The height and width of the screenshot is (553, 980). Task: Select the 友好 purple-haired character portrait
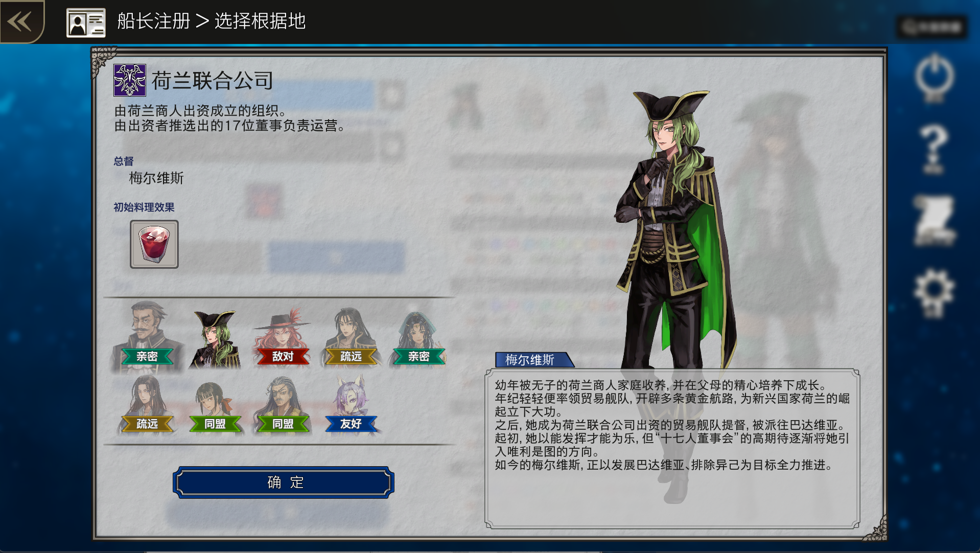[x=351, y=404]
